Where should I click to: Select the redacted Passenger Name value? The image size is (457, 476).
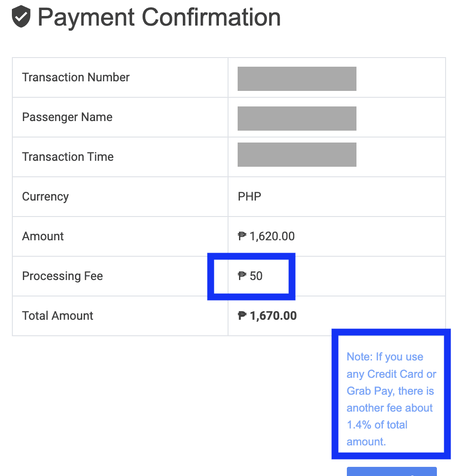pyautogui.click(x=297, y=118)
